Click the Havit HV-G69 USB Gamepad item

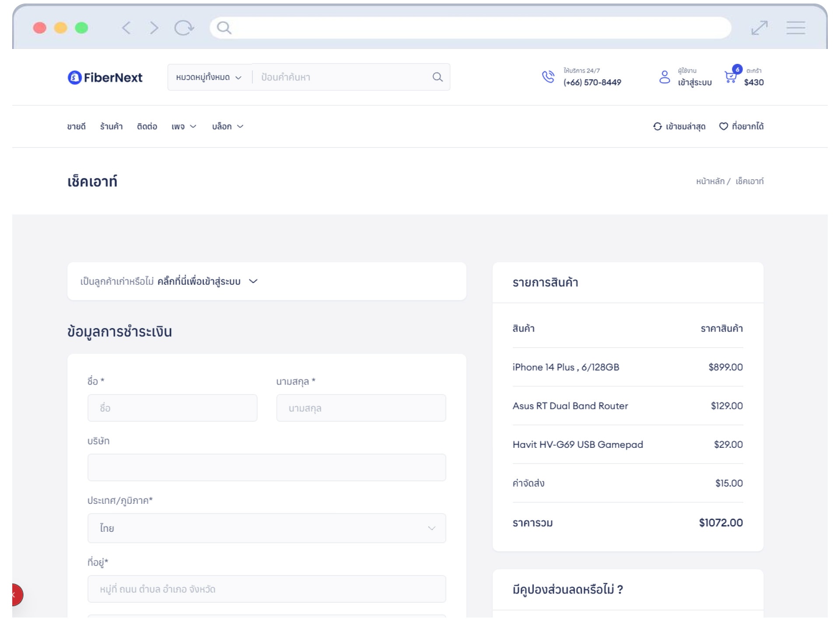coord(577,444)
